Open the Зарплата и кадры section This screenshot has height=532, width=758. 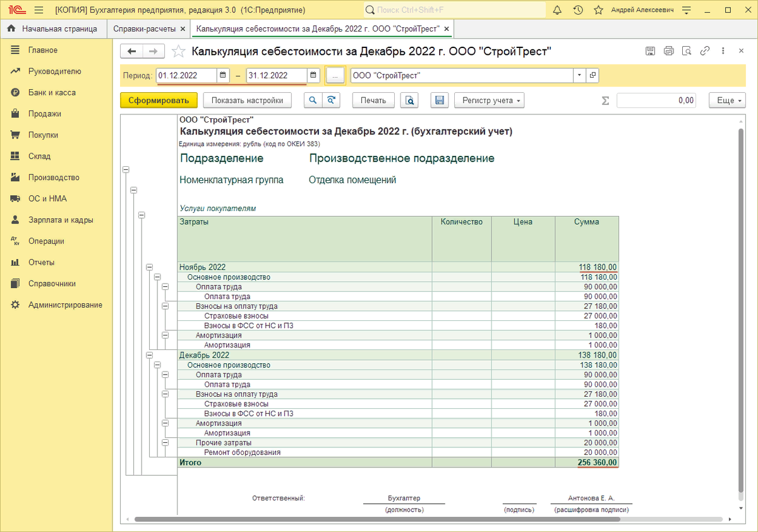point(61,220)
